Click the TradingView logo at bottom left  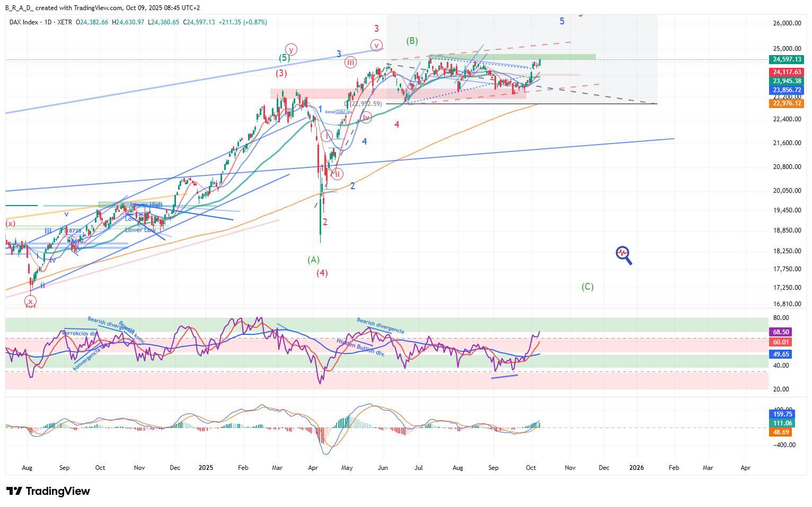tap(48, 491)
